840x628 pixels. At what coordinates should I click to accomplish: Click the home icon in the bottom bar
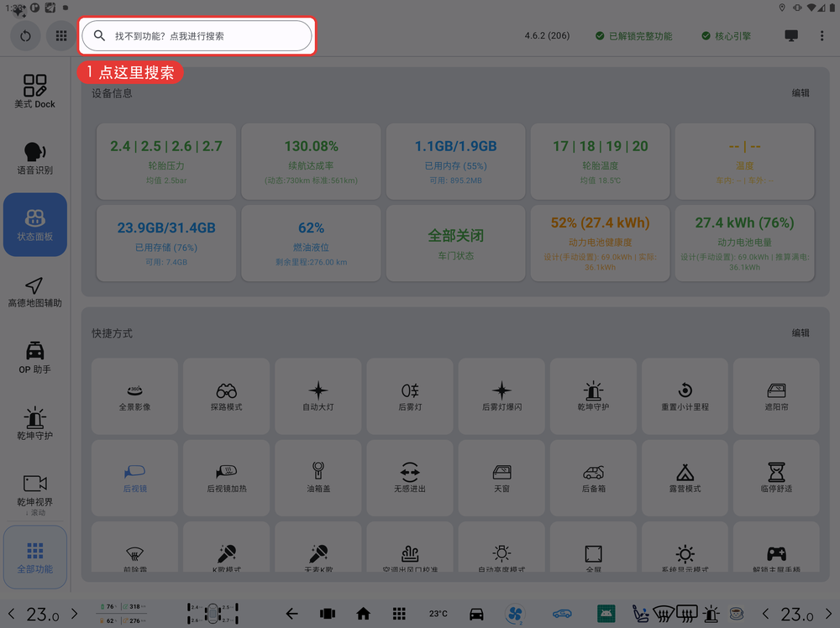tap(363, 614)
